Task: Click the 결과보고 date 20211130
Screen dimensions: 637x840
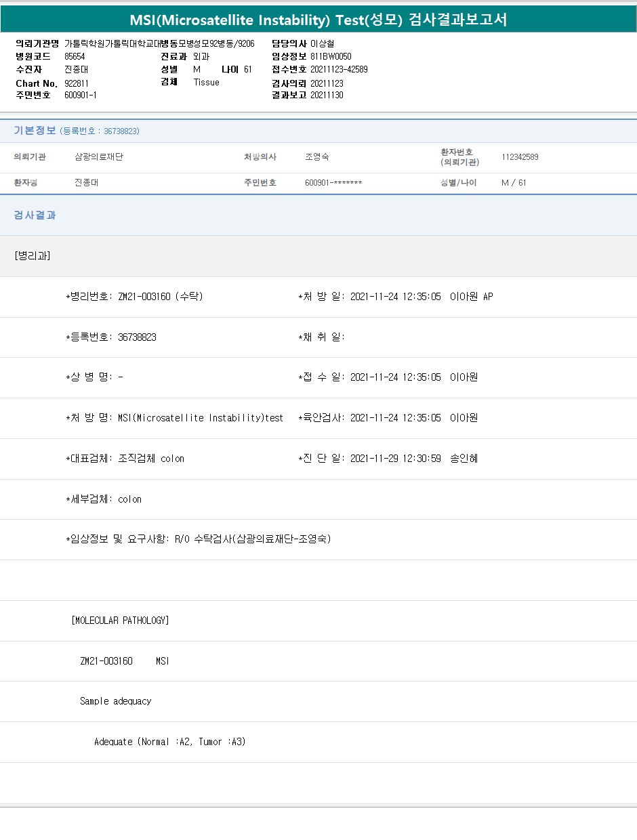Action: click(327, 95)
